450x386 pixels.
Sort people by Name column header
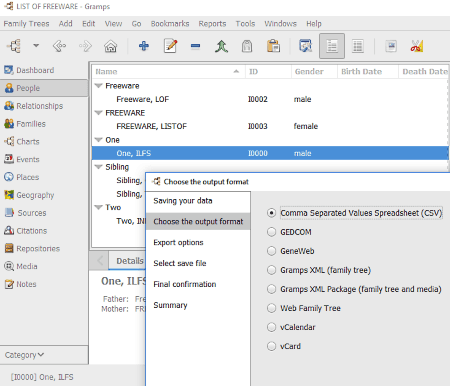[168, 71]
